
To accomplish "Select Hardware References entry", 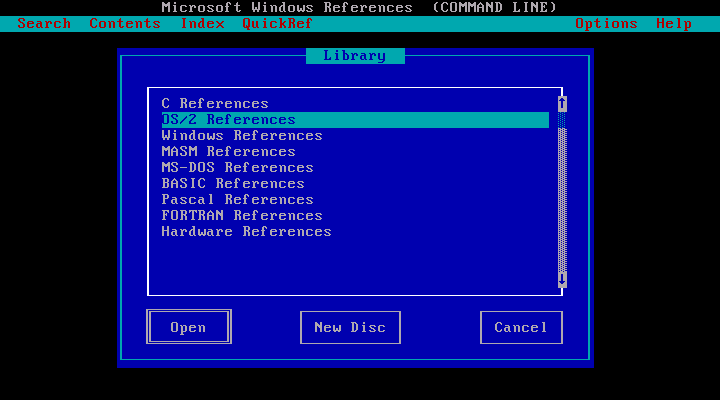I will (x=355, y=231).
